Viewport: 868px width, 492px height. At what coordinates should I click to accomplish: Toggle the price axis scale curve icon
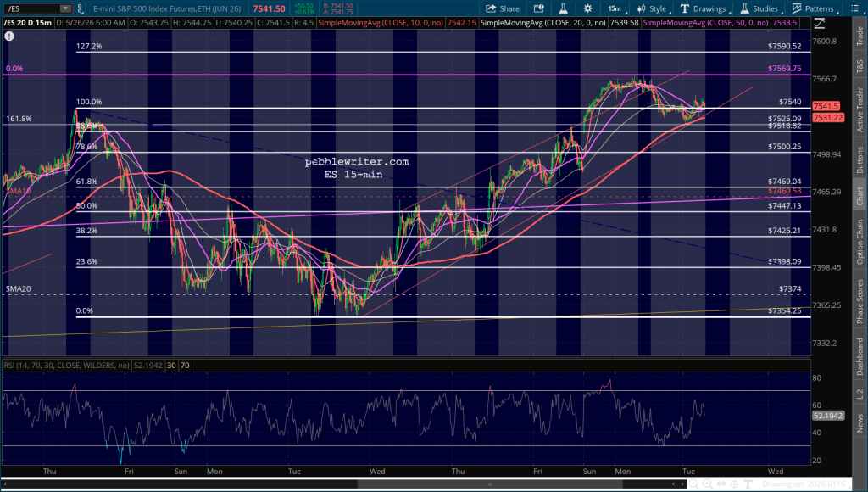point(820,24)
